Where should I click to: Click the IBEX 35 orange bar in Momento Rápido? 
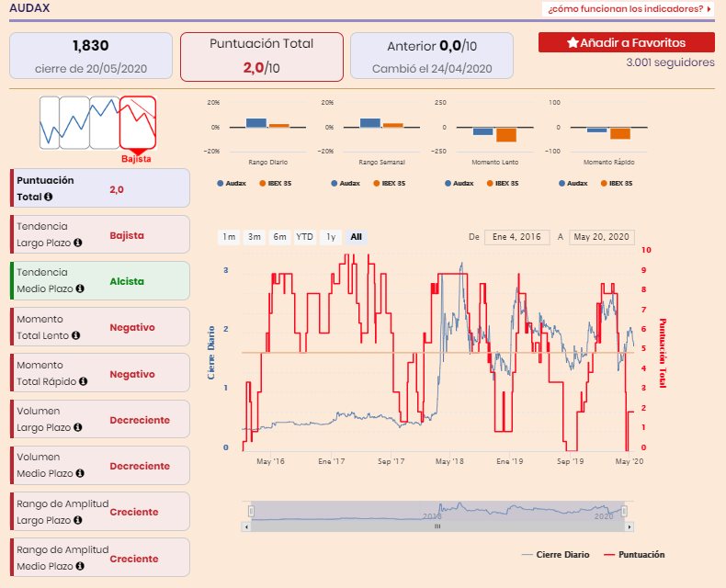[620, 133]
